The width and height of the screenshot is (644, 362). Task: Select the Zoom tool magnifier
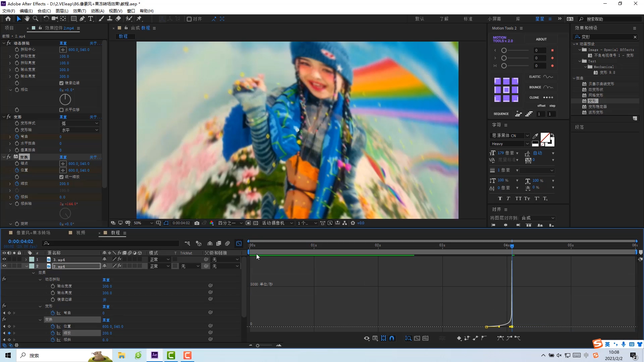(36, 19)
